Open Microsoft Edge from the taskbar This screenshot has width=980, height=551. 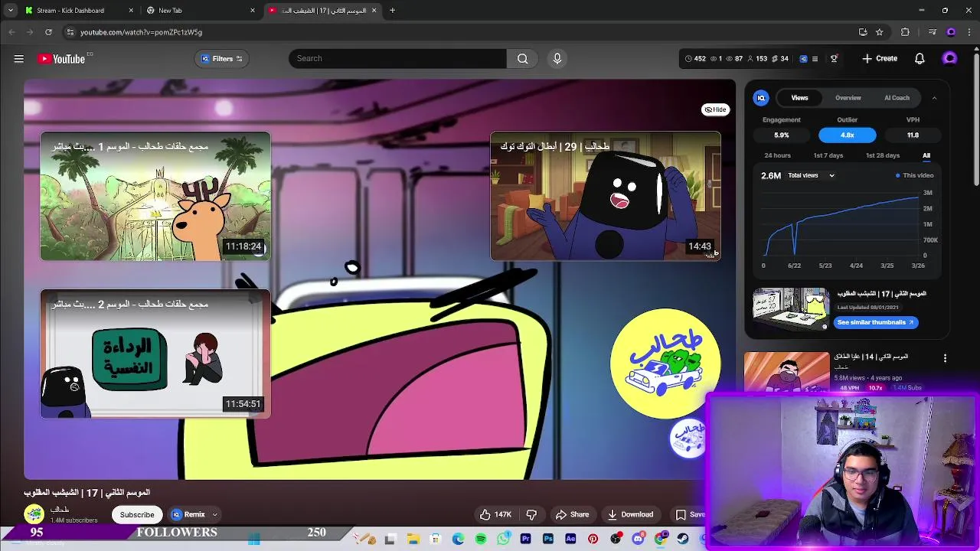click(x=458, y=540)
